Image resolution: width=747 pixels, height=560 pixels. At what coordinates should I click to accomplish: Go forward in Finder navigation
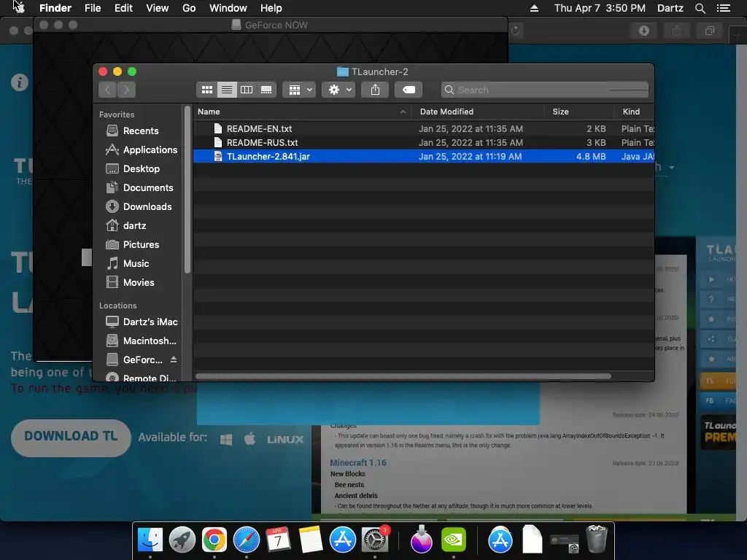[127, 90]
